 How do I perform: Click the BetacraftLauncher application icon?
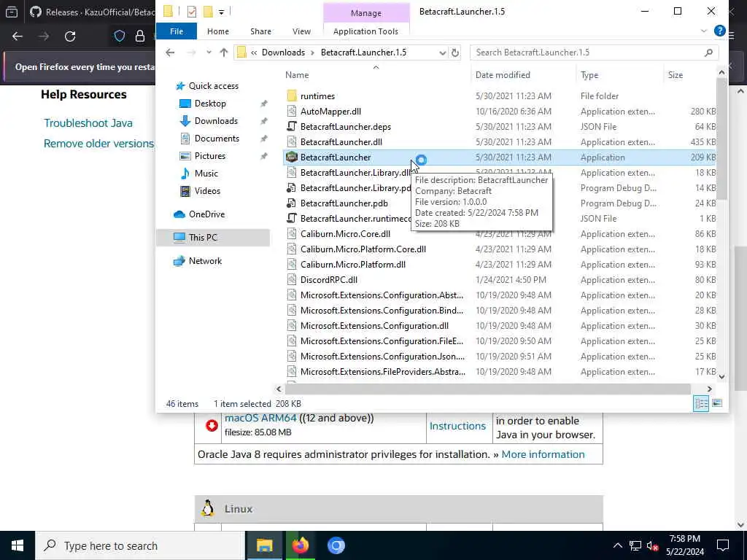coord(292,157)
